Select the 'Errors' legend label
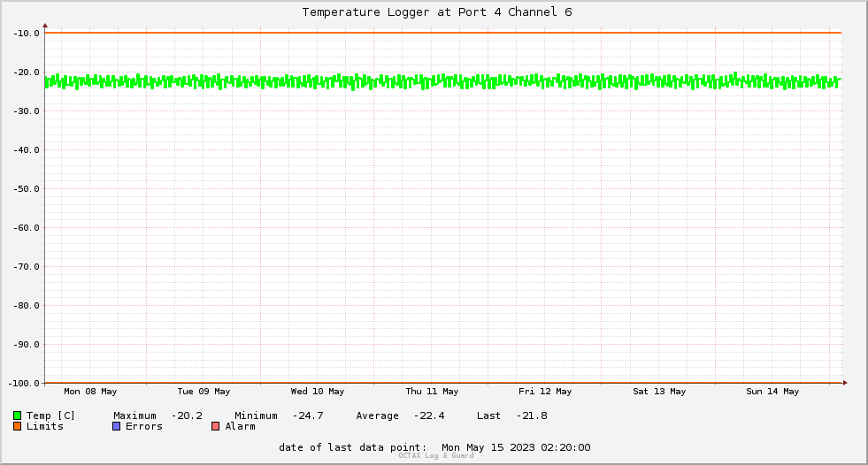This screenshot has width=868, height=465. pyautogui.click(x=144, y=426)
